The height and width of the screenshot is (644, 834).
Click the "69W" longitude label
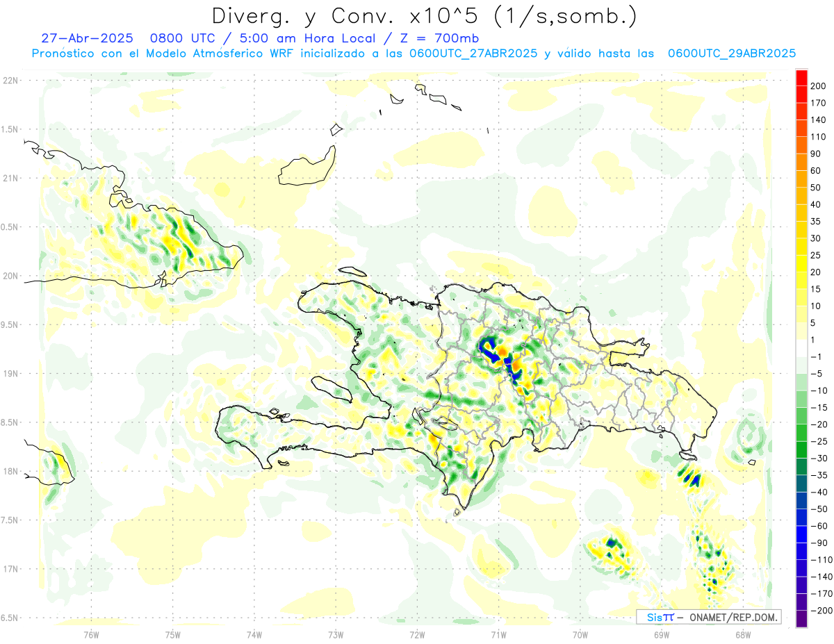tap(662, 634)
